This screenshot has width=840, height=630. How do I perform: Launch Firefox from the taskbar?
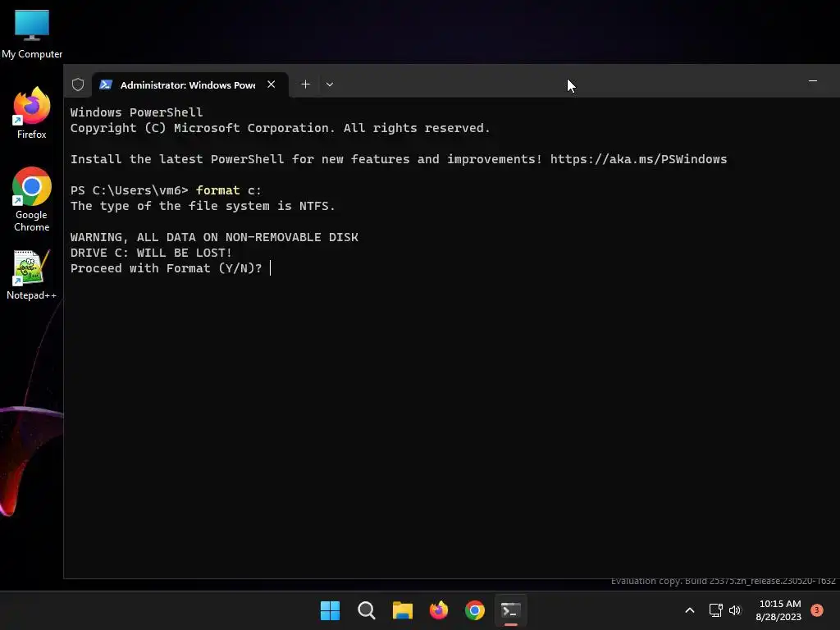pos(439,610)
